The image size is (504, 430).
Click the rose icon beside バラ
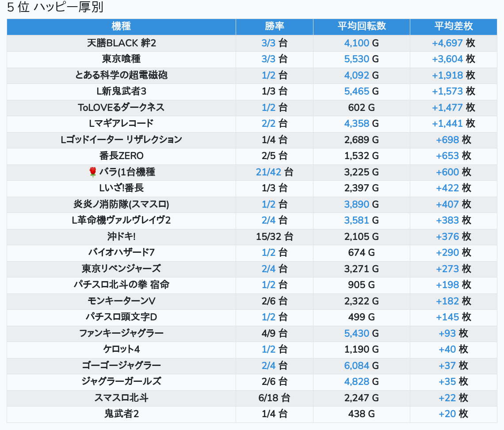coord(92,172)
